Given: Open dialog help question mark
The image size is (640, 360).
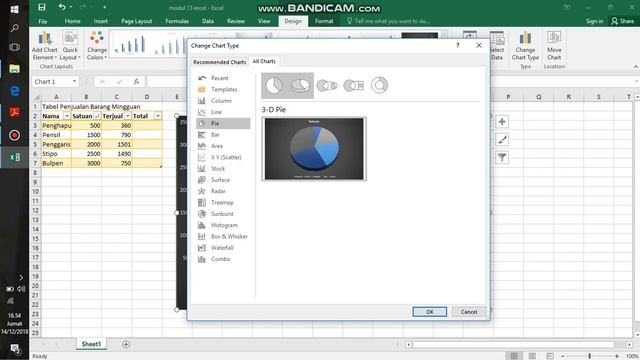Looking at the screenshot, I should 458,45.
